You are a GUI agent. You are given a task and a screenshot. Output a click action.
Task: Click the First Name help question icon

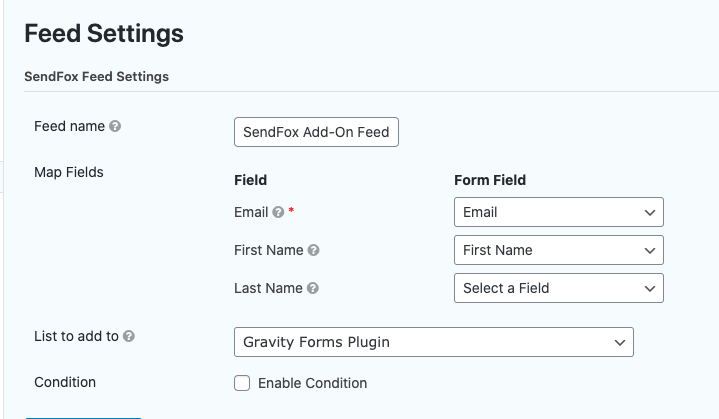tap(313, 250)
